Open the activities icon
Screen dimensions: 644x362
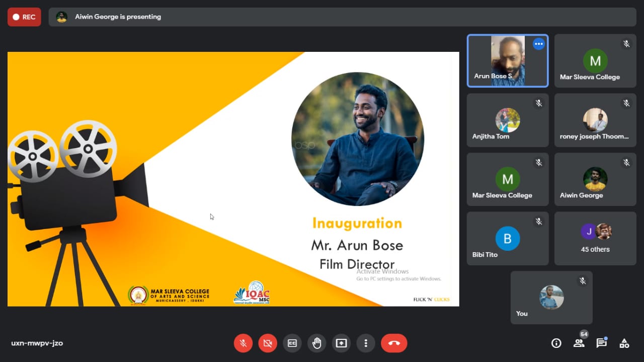(x=624, y=343)
